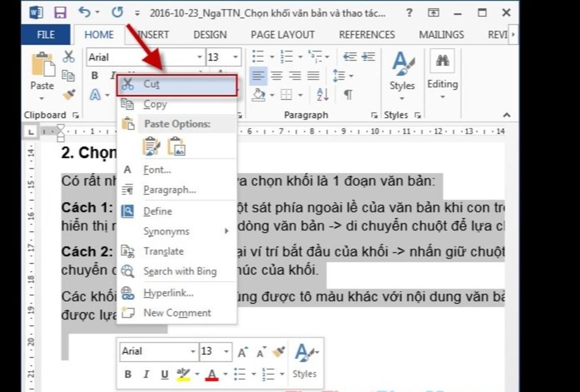The image size is (580, 392).
Task: Toggle Italic on the mini toolbar
Action: [146, 374]
